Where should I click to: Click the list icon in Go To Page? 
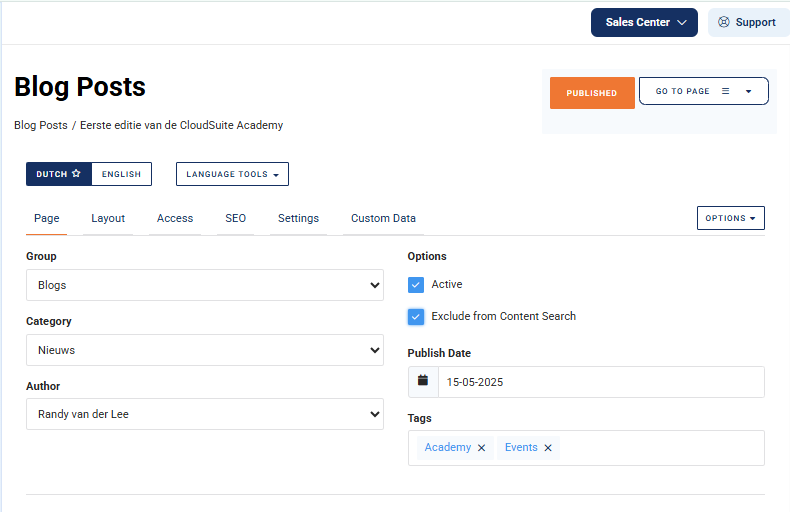pyautogui.click(x=726, y=91)
